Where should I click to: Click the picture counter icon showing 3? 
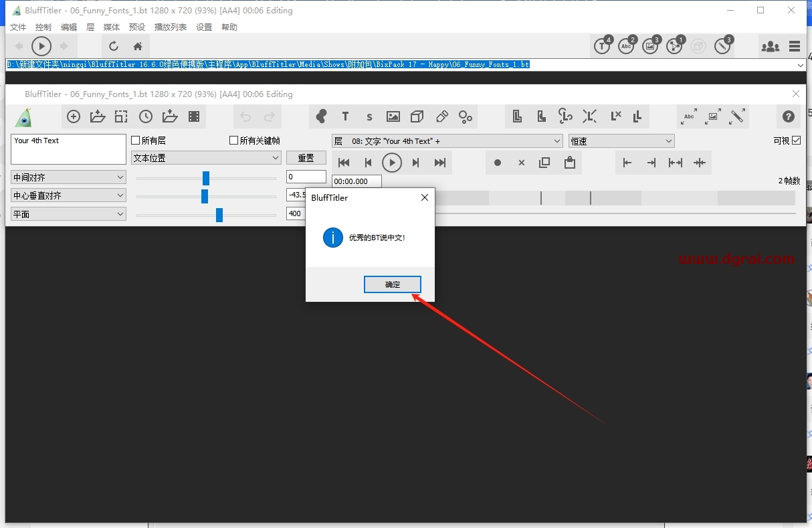coord(651,46)
